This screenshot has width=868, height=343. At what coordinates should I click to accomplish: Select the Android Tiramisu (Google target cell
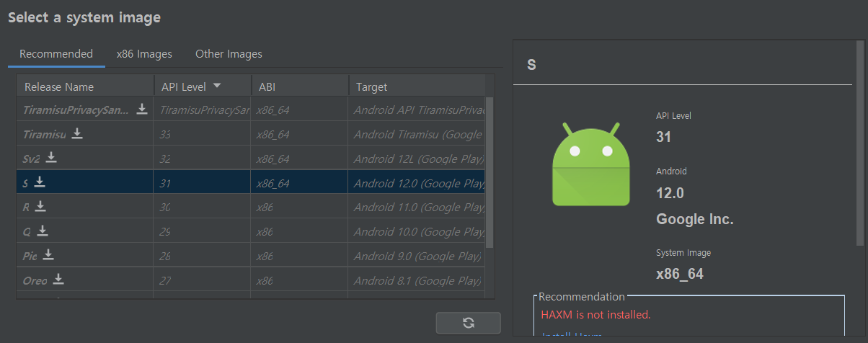click(417, 134)
